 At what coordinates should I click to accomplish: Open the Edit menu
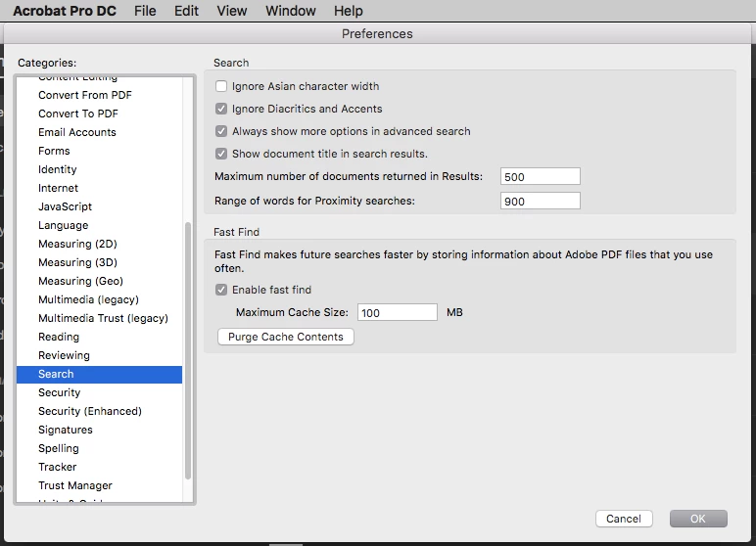coord(187,11)
